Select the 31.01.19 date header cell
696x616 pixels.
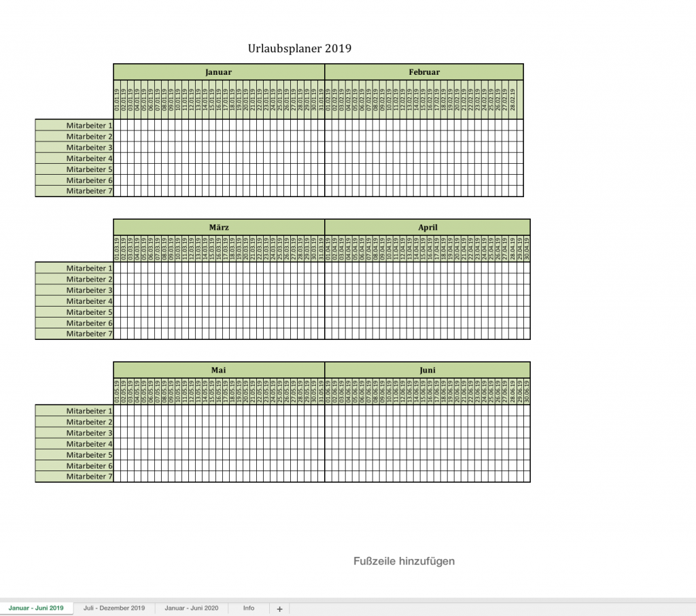pyautogui.click(x=321, y=99)
